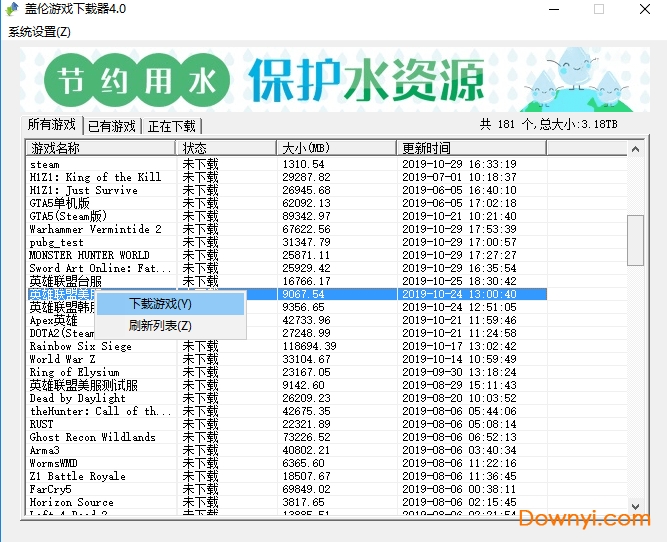Click the water-saving banner ad
Image resolution: width=667 pixels, height=542 pixels.
coord(335,80)
